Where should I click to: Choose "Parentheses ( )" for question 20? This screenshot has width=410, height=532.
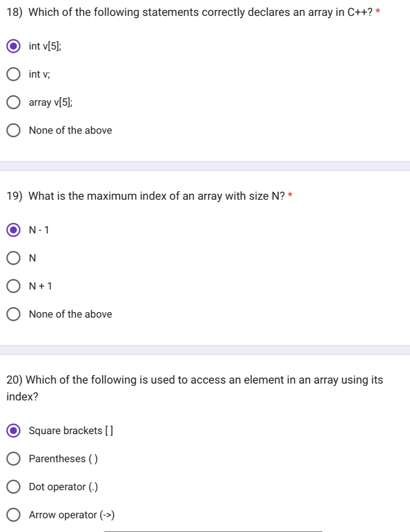(x=13, y=459)
